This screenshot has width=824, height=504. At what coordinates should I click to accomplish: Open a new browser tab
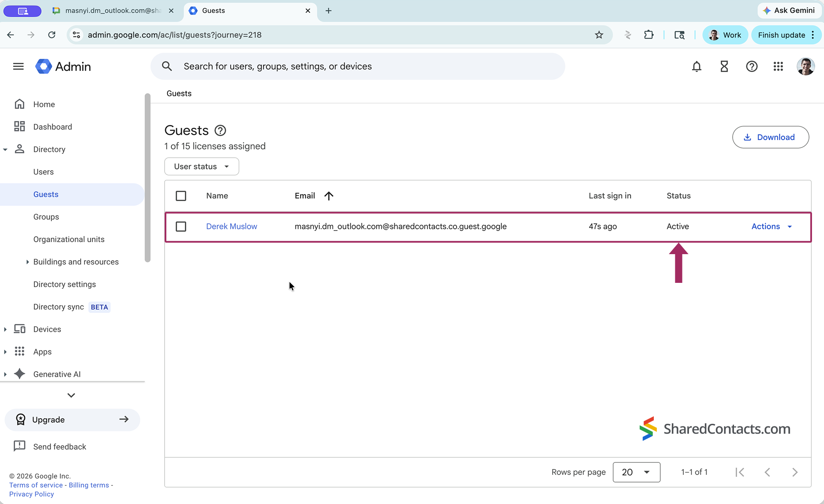[328, 11]
